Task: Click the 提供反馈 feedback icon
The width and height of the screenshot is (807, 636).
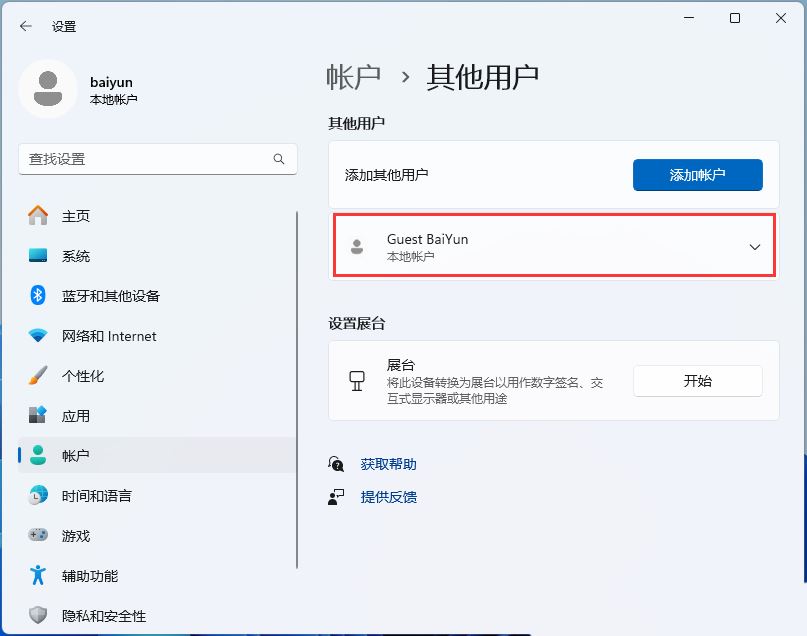Action: coord(336,497)
